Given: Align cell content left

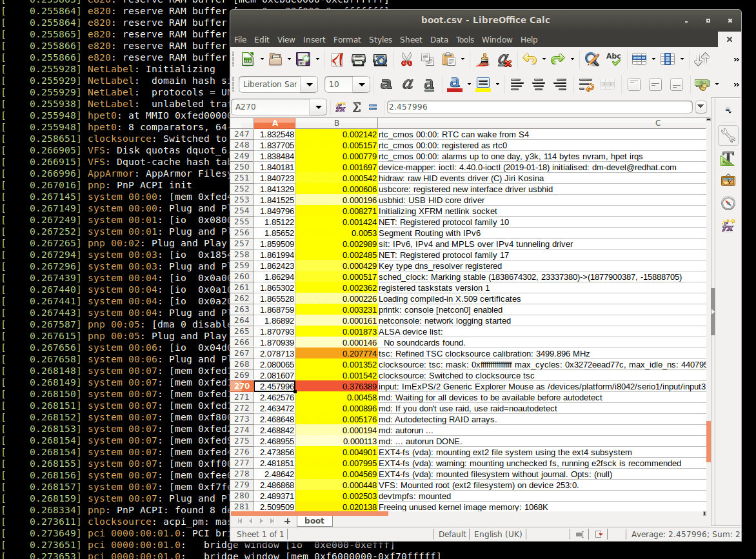Looking at the screenshot, I should [517, 84].
